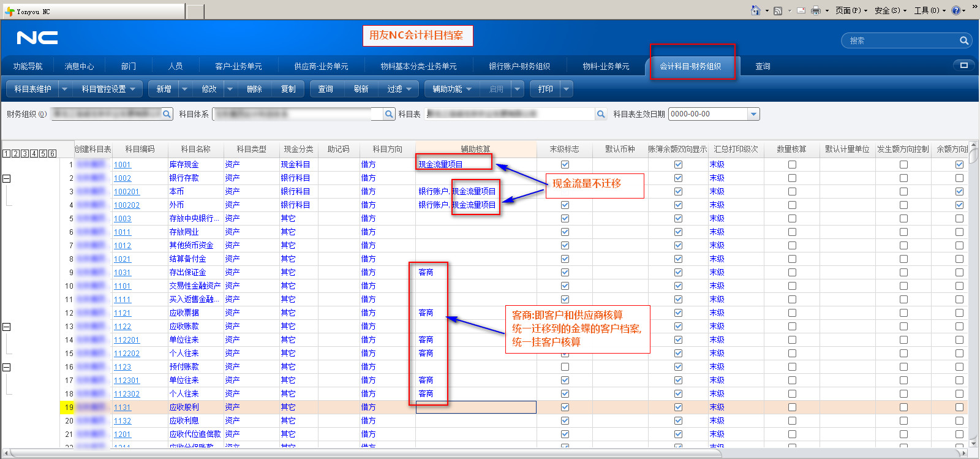Click the read mail envelope icon

801,10
